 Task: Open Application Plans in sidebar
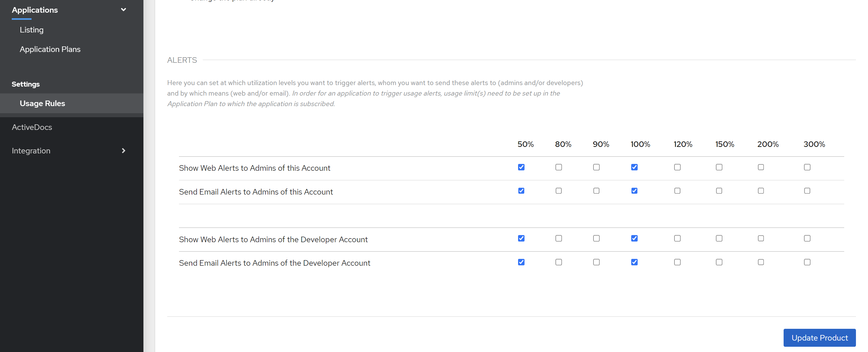point(50,49)
